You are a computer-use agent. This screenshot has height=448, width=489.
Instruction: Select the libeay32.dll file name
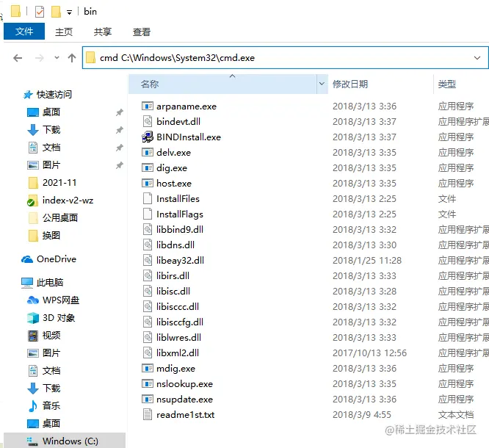180,260
